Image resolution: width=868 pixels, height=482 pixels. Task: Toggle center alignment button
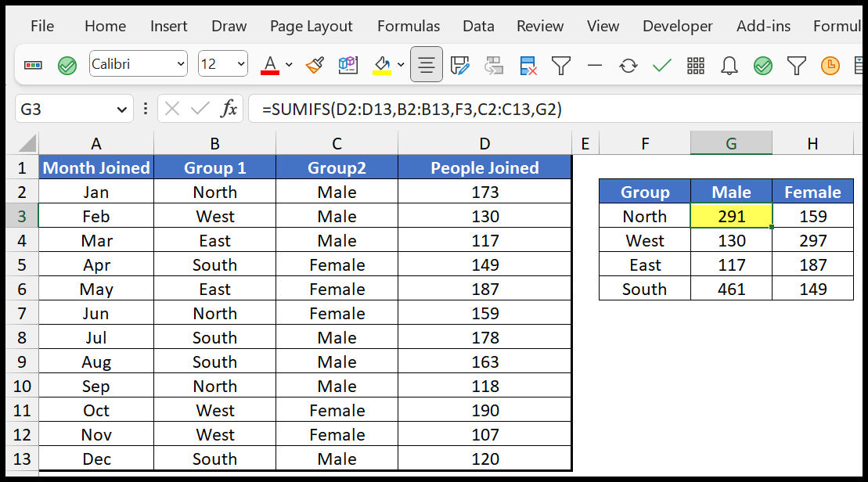(x=427, y=65)
